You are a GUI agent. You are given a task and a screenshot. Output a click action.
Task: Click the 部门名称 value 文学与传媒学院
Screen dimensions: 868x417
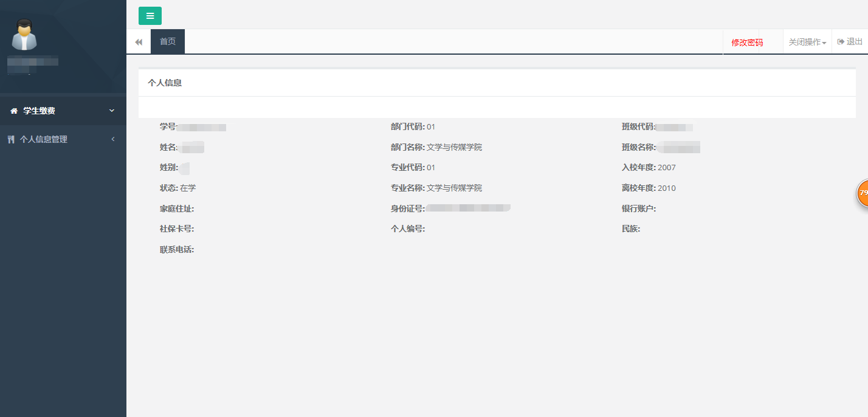point(454,147)
